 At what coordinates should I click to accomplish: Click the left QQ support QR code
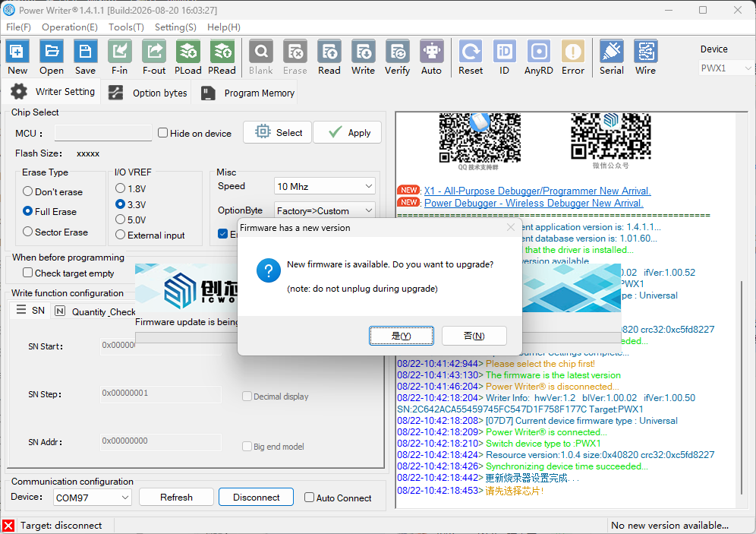(479, 137)
